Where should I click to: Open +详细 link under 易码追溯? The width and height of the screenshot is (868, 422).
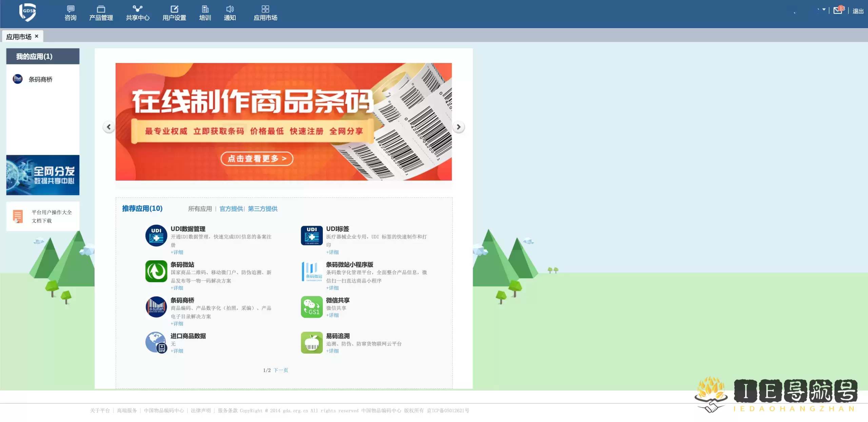point(333,351)
